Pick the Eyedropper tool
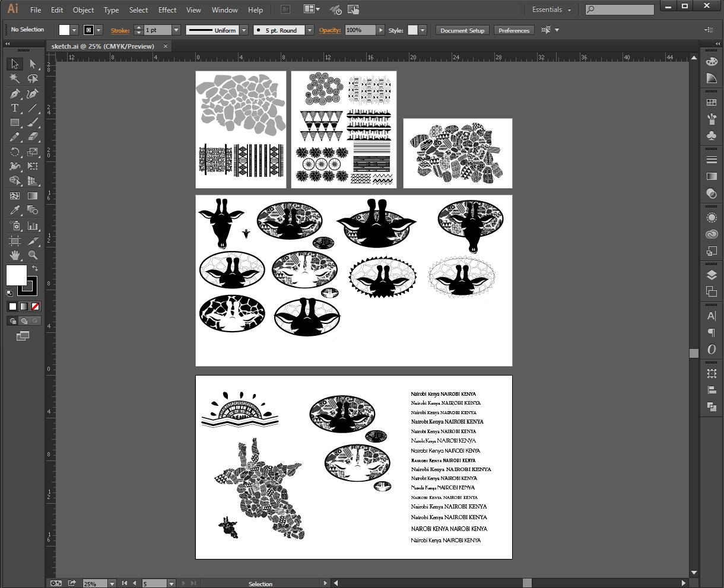The image size is (724, 588). (15, 210)
